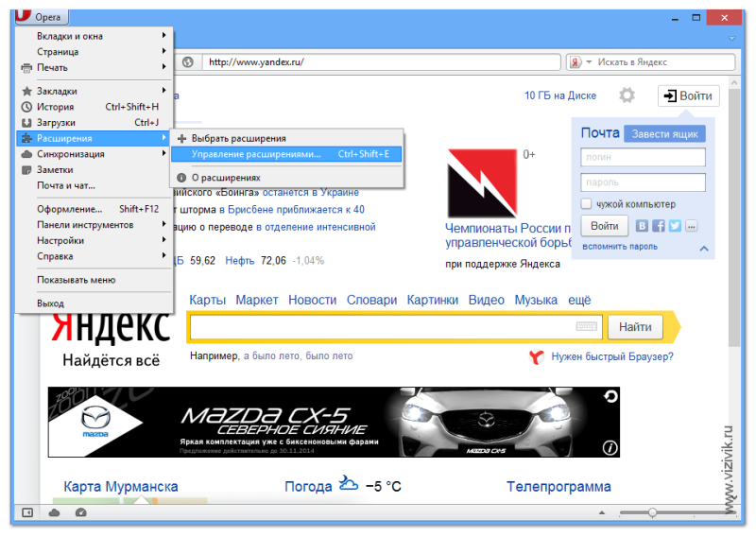Show more social login options icon
Viewport: 756px width, 537px height.
[692, 226]
